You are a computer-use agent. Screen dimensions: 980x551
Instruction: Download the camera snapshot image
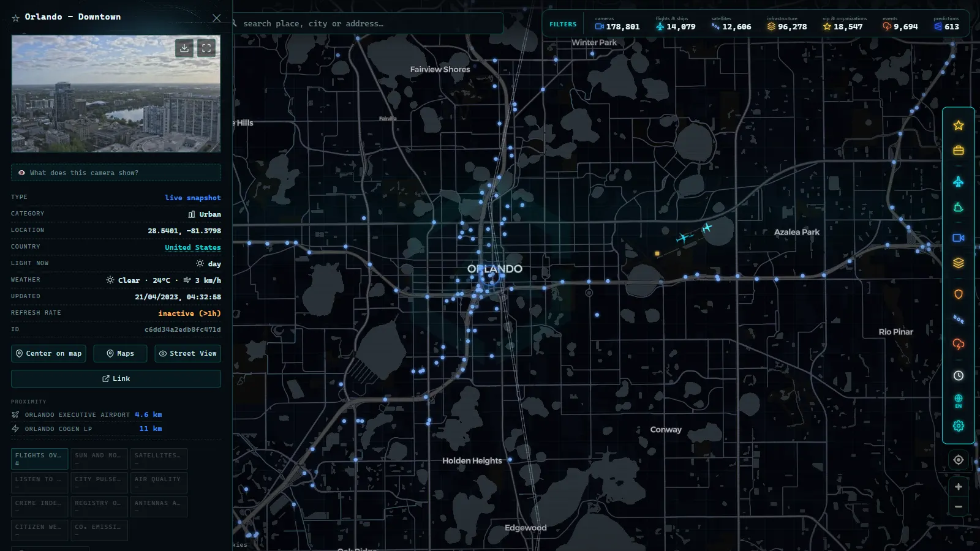pyautogui.click(x=184, y=48)
